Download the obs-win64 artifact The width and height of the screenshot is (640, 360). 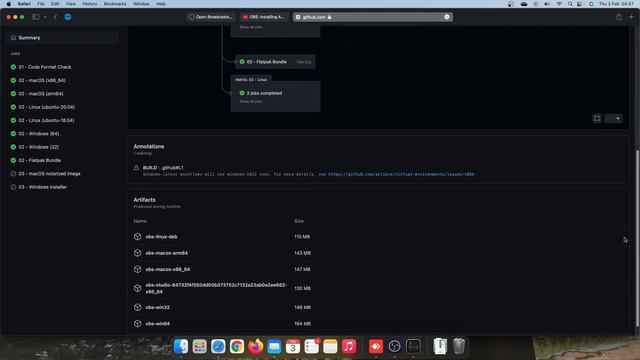[x=158, y=324]
